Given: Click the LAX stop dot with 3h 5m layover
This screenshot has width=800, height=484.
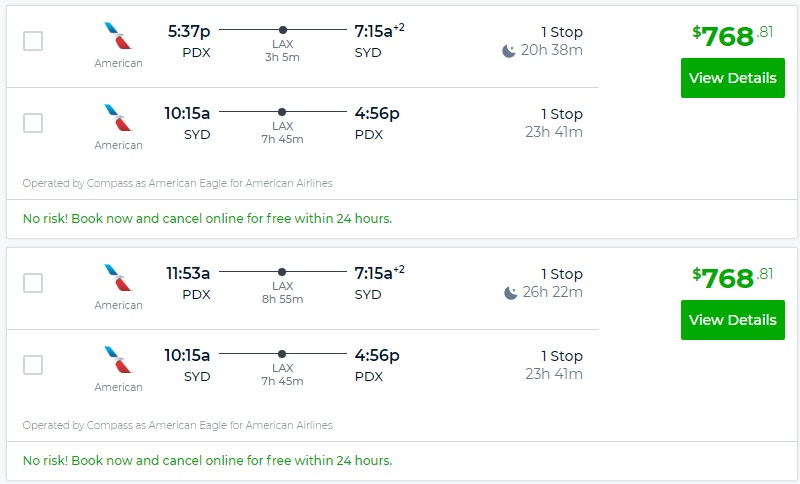Looking at the screenshot, I should 283,31.
